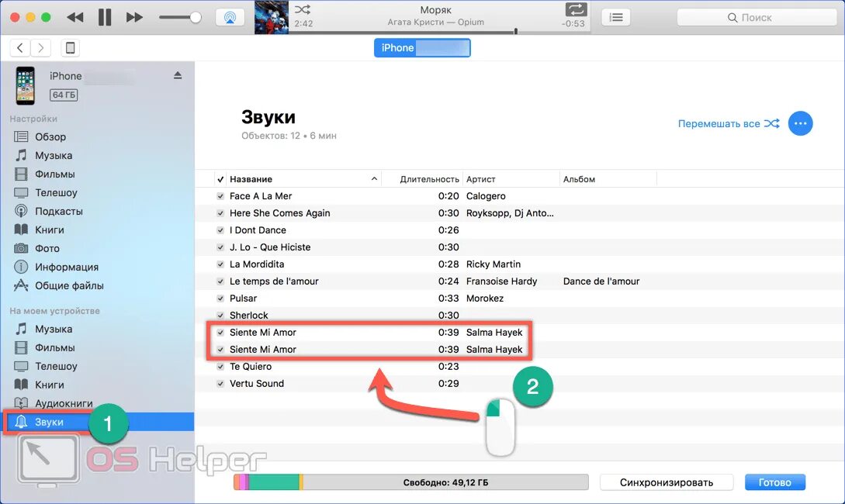
Task: Open Информация in sidebar
Action: (66, 267)
